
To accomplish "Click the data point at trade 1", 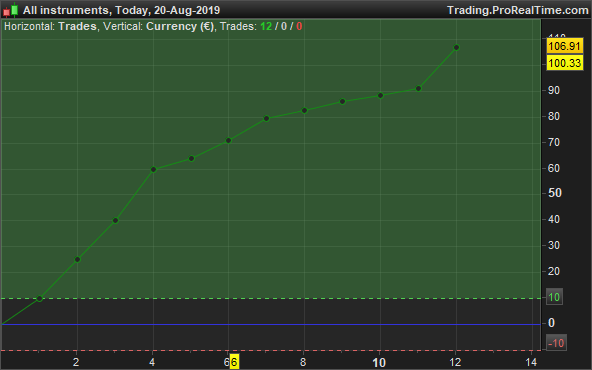I will coord(40,299).
